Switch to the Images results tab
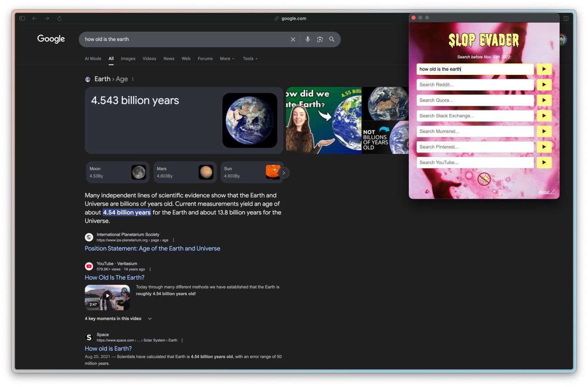Viewport: 588px width, 387px height. point(128,59)
